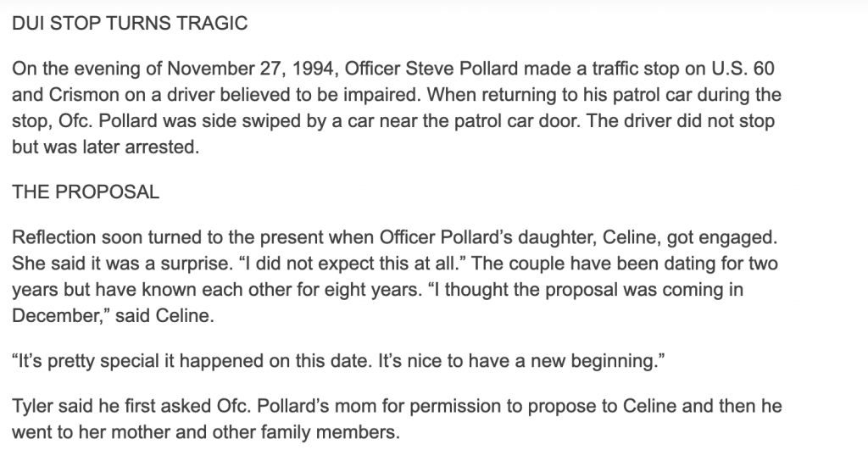Viewport: 868px width, 461px height.
Task: Click the text U.S. 60 in first paragraph
Action: coord(743,69)
